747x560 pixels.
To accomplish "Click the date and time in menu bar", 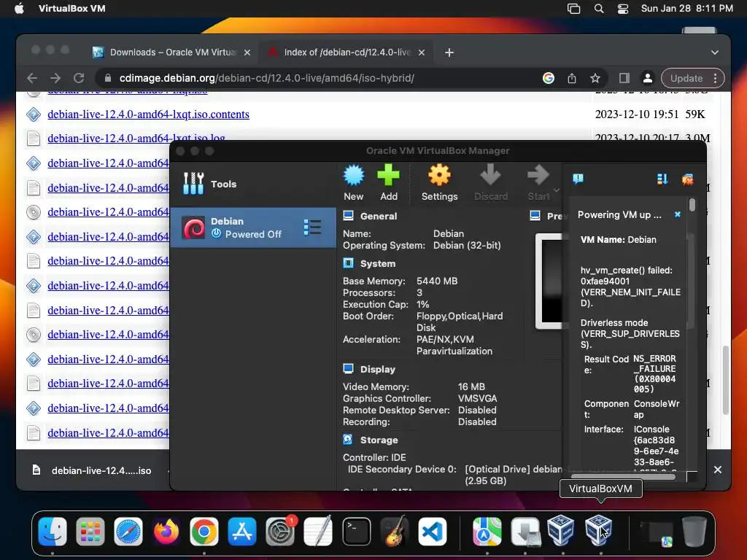I will (x=686, y=9).
